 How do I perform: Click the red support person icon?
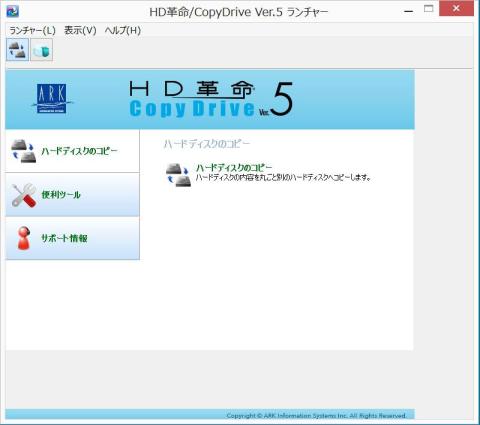click(24, 238)
